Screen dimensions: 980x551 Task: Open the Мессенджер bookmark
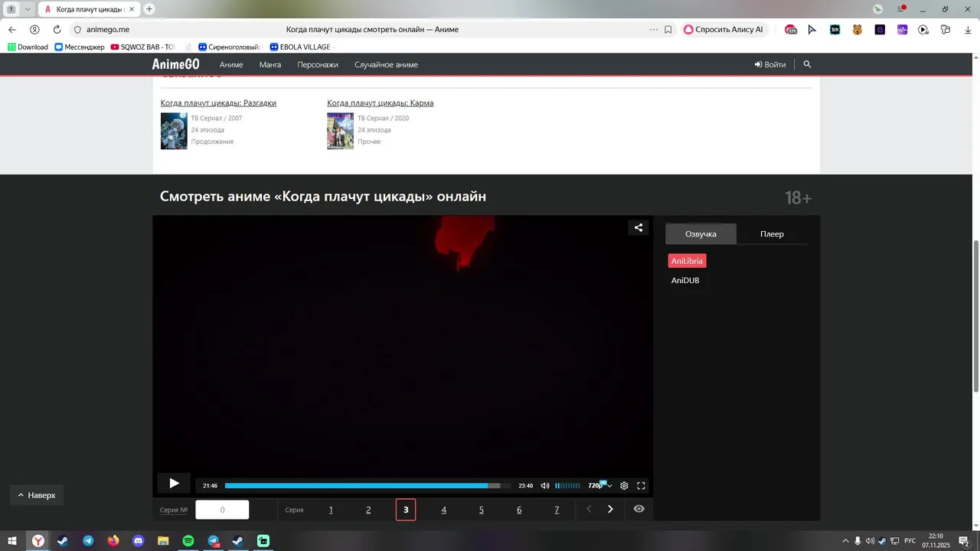click(x=80, y=47)
